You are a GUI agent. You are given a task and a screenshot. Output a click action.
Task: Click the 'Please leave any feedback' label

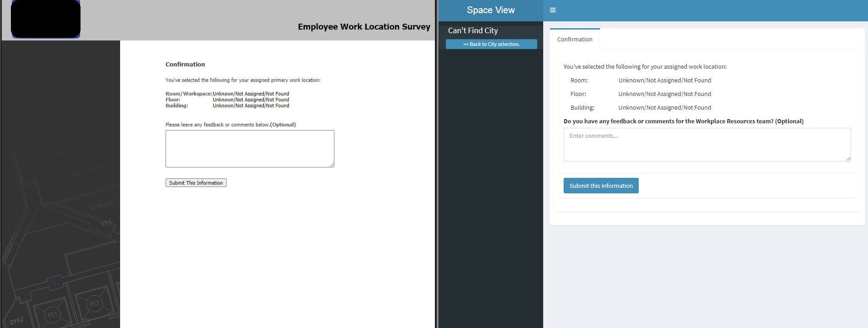(231, 125)
